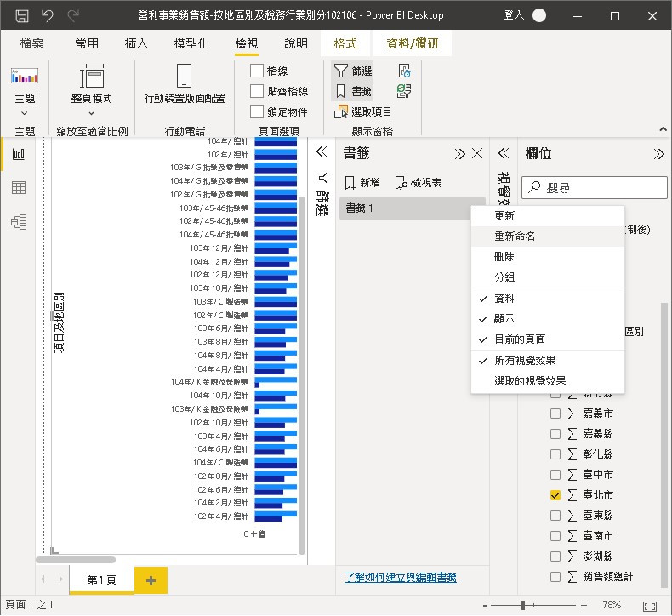Image resolution: width=672 pixels, height=616 pixels.
Task: Undo the last action
Action: pos(47,16)
